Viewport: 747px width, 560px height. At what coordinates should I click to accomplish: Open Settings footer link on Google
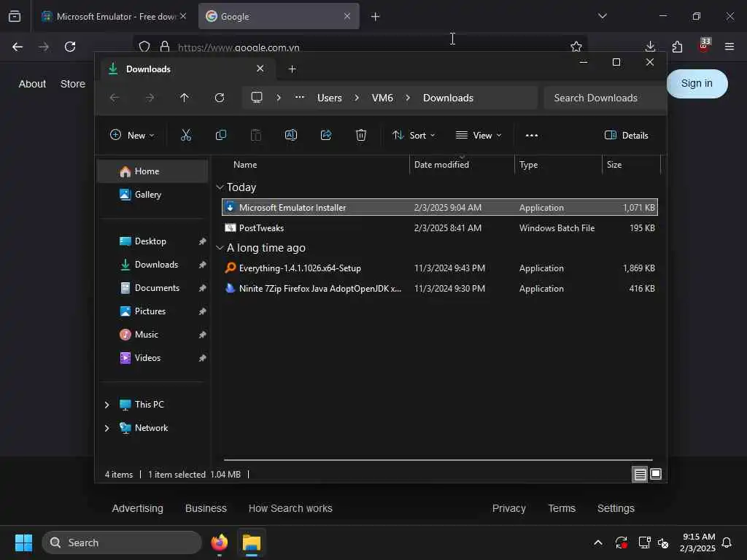(x=616, y=508)
